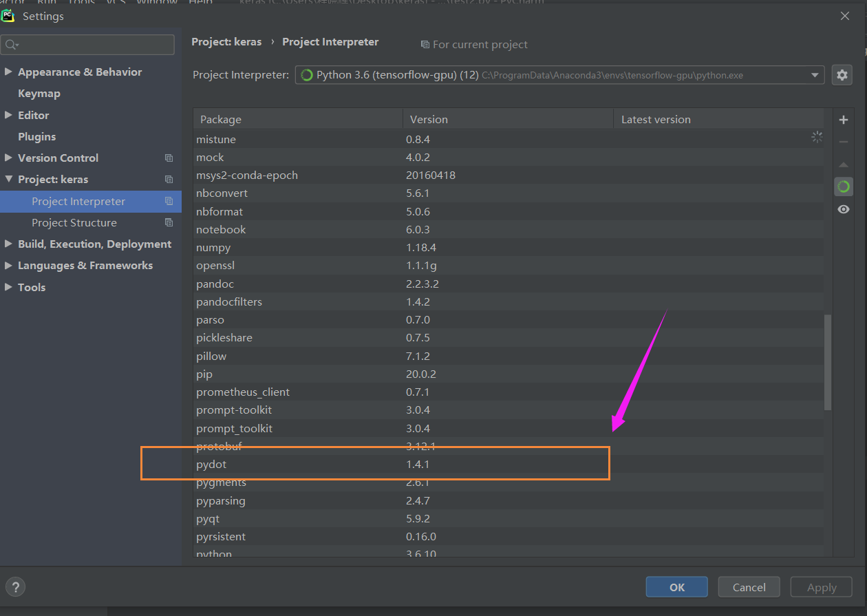Click the copy icon beside Project Structure
The image size is (867, 616).
169,222
